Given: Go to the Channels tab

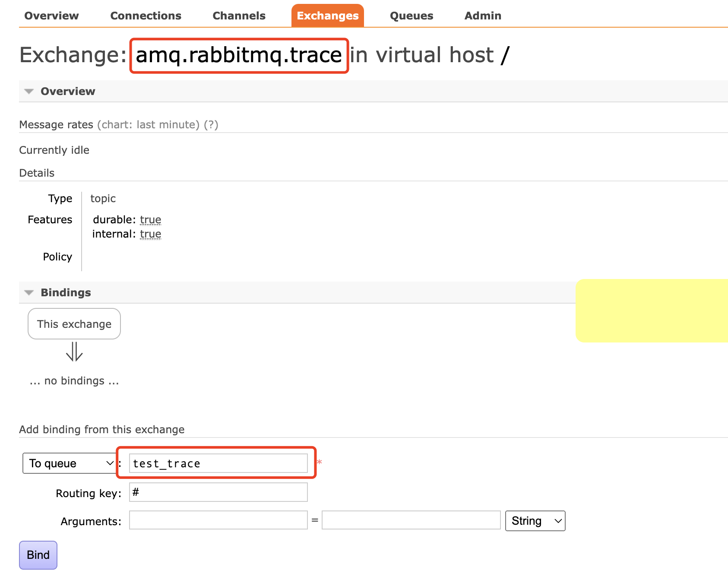Looking at the screenshot, I should (239, 16).
